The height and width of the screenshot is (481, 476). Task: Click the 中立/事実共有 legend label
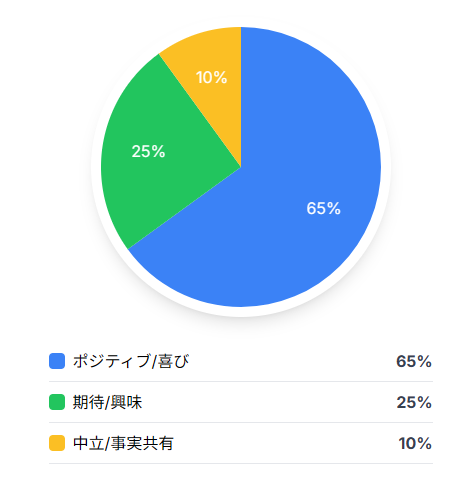(123, 443)
